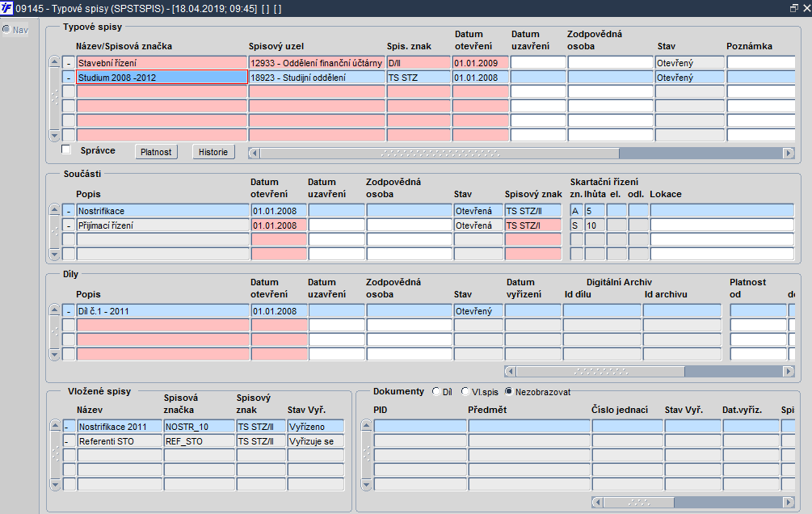Click up arrow of Díly list

[x=54, y=310]
